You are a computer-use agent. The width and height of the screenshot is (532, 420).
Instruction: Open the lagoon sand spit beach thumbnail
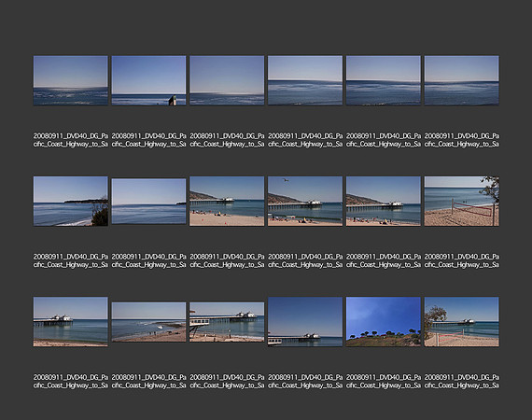coord(148,322)
